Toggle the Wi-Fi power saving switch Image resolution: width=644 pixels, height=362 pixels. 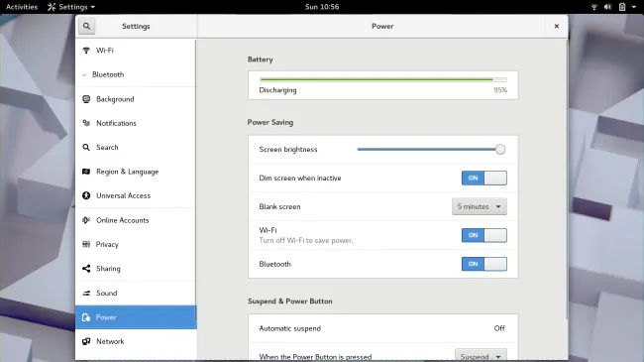tap(484, 235)
